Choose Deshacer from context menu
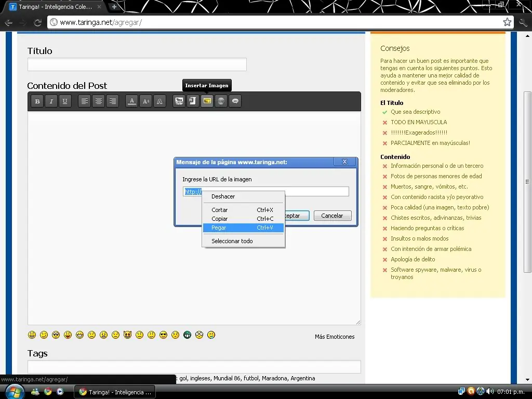This screenshot has height=399, width=532. [243, 196]
